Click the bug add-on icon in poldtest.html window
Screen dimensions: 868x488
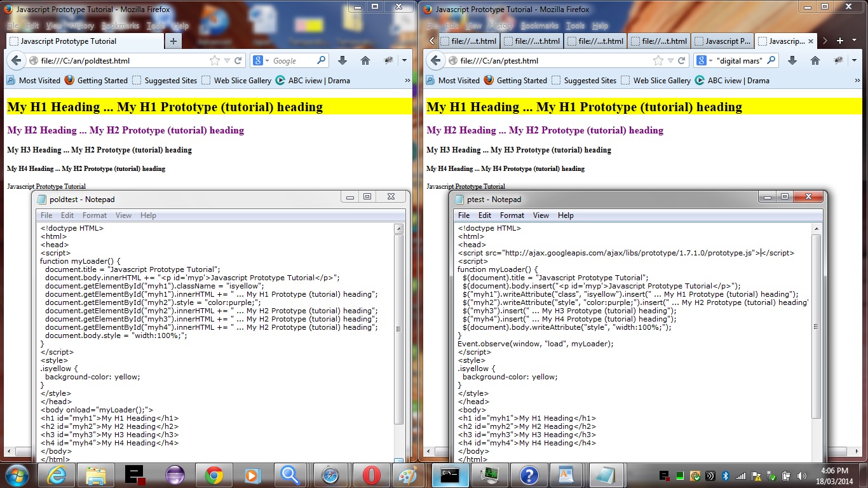click(x=388, y=61)
